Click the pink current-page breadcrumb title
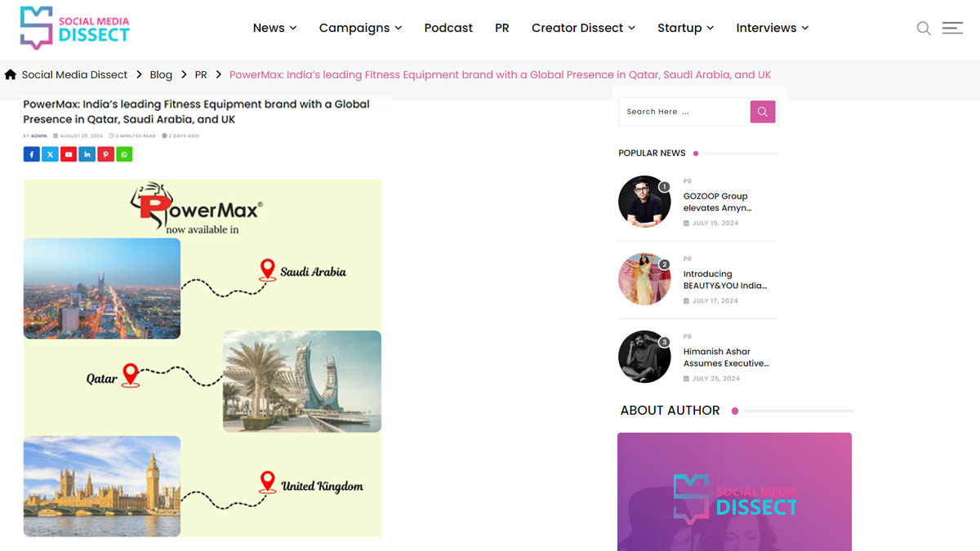 [500, 74]
